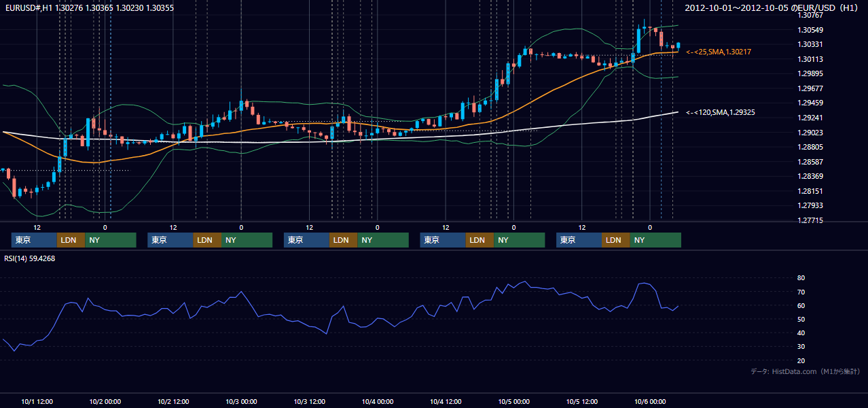Select price axis value 1.27933
This screenshot has height=408, width=868.
(x=810, y=205)
